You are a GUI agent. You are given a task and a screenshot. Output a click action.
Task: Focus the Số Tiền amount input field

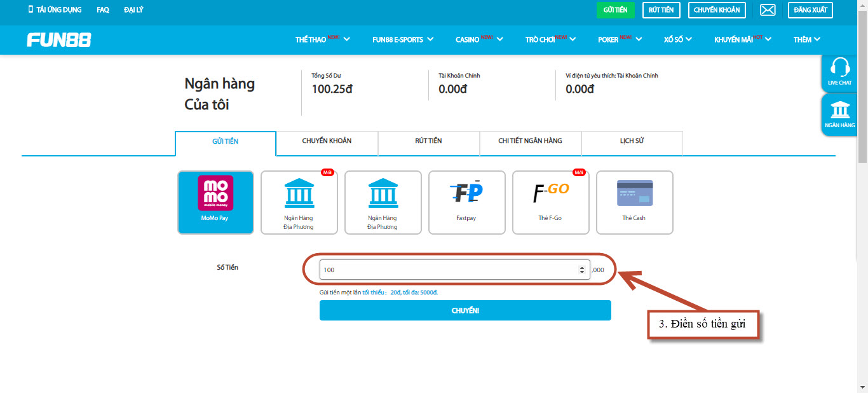coord(454,270)
